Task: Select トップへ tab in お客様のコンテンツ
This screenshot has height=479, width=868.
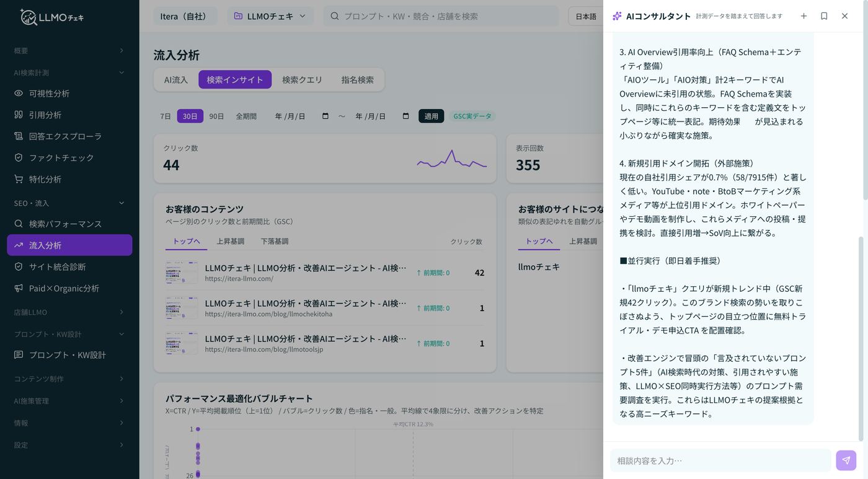Action: (x=187, y=241)
